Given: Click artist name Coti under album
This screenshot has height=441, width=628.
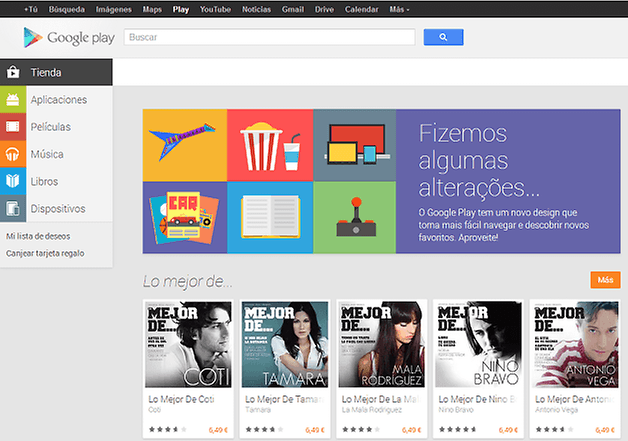Looking at the screenshot, I should point(155,410).
